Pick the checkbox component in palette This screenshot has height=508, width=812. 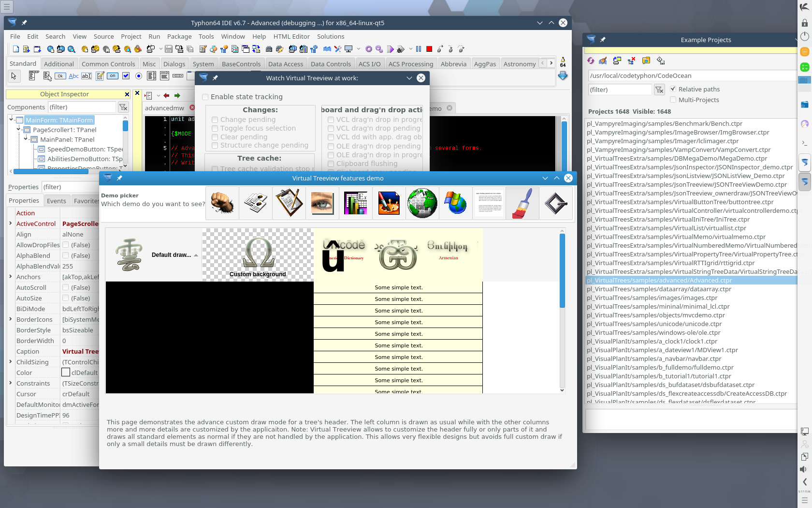click(x=126, y=76)
